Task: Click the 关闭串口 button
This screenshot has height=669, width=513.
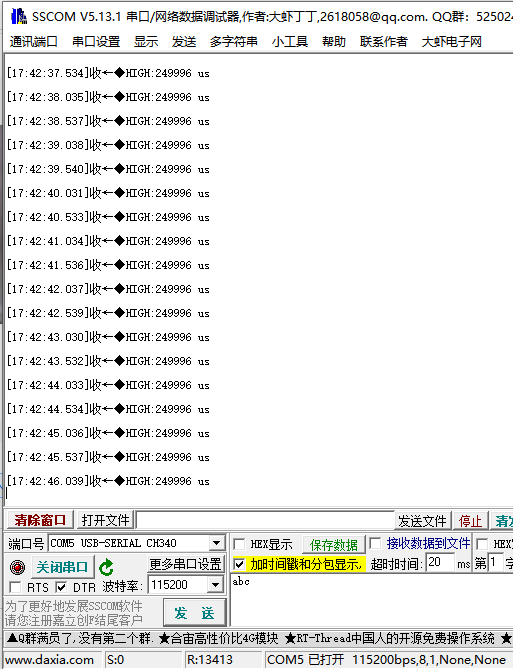Action: 62,567
